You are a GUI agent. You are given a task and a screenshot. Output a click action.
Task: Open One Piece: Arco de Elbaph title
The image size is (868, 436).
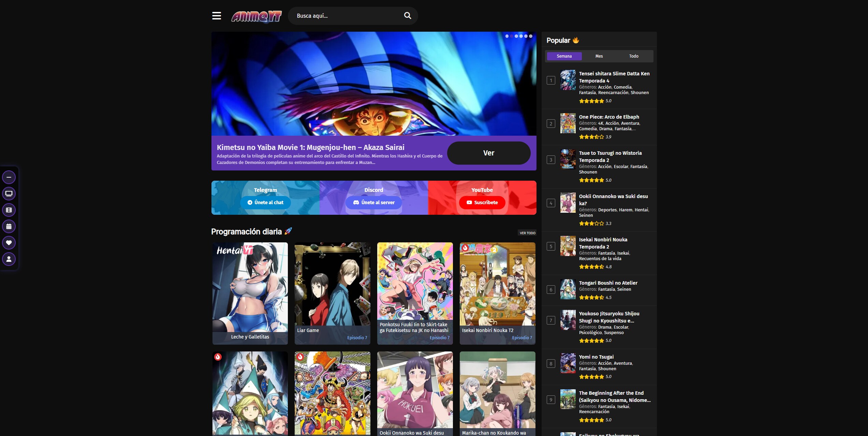pyautogui.click(x=609, y=117)
